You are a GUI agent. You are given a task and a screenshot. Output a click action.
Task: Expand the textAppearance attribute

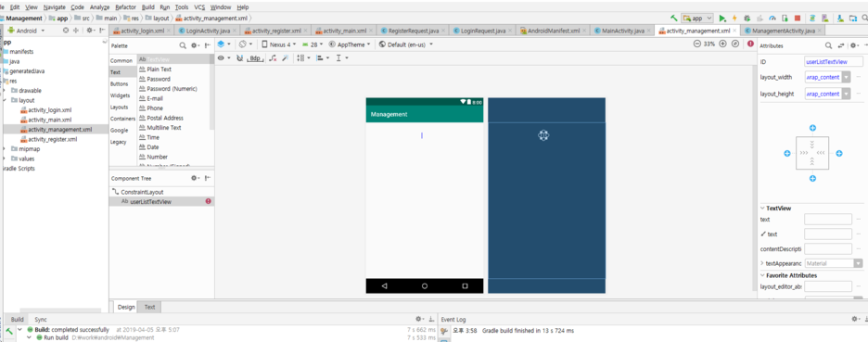762,263
